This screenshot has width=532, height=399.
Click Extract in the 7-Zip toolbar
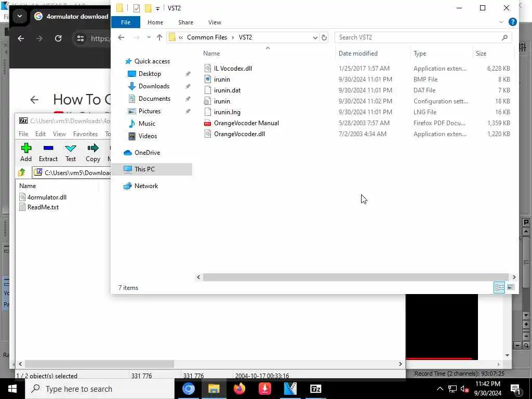48,152
